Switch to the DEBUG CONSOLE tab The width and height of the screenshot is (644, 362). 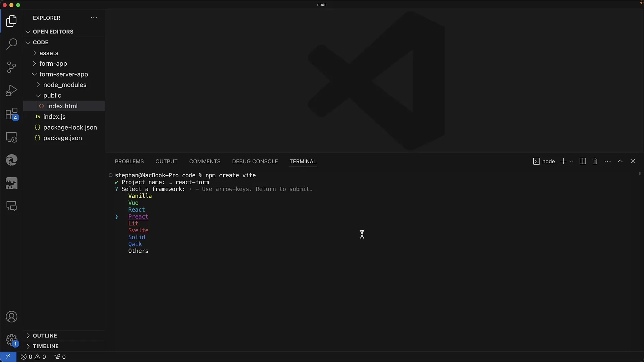pos(255,161)
